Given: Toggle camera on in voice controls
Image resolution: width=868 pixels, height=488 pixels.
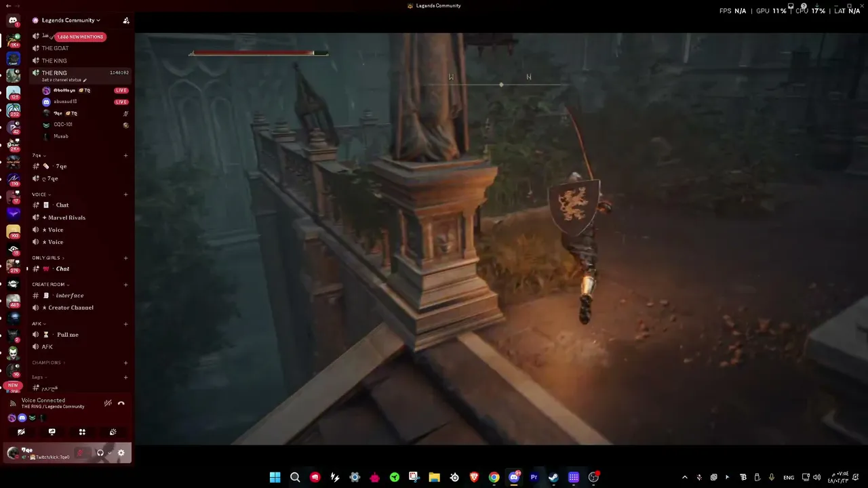Looking at the screenshot, I should click(22, 432).
